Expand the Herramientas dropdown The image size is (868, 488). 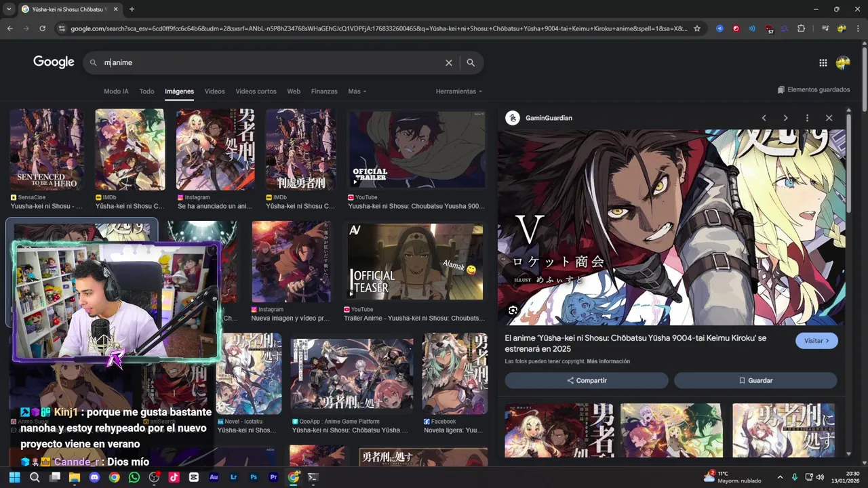pos(459,91)
